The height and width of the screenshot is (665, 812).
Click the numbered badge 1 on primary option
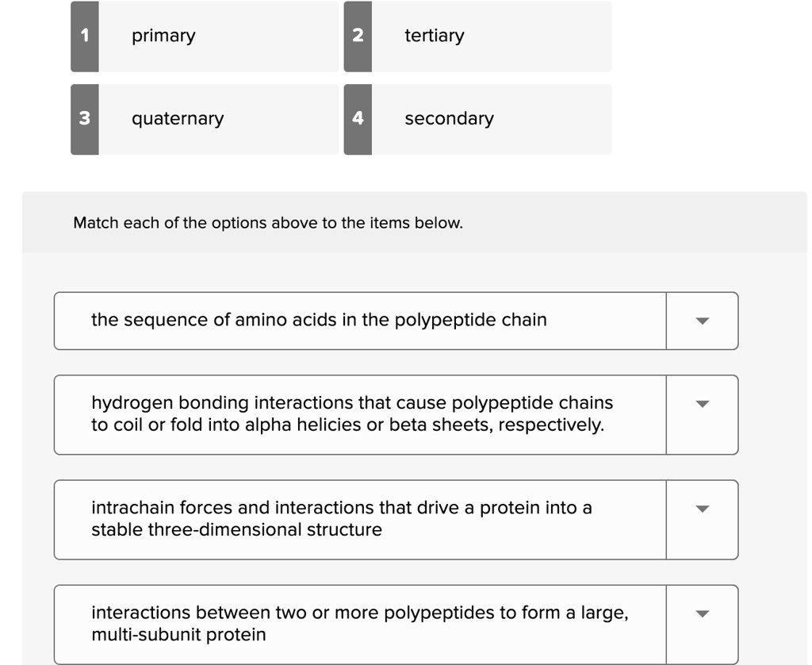point(83,35)
